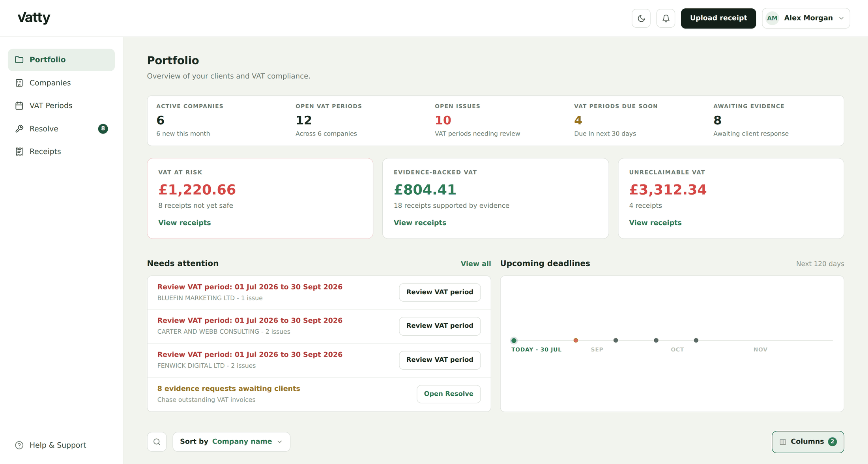
Task: Click the Companies building icon in the sidebar
Action: (19, 83)
